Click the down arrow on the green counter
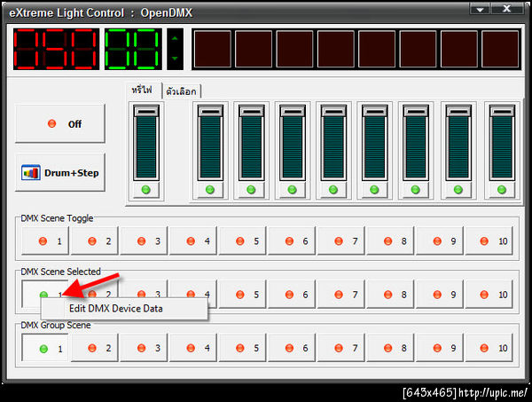Image resolution: width=532 pixels, height=402 pixels. [175, 59]
